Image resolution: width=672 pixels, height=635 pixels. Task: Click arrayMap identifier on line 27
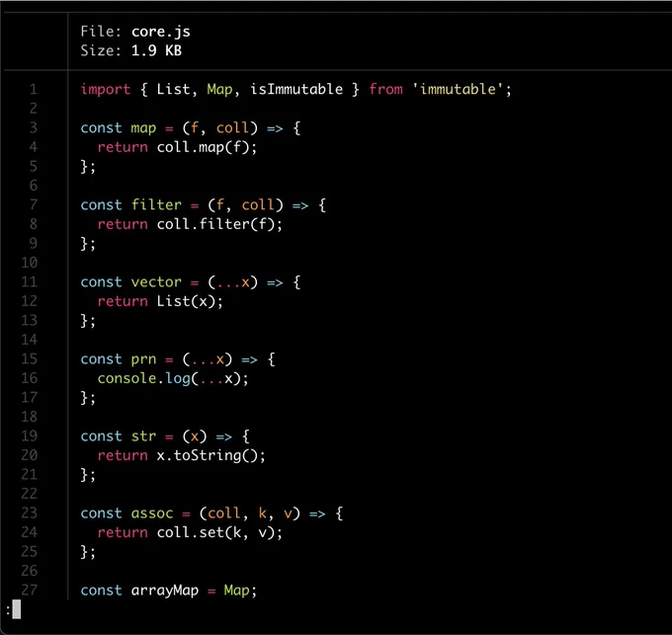point(165,591)
